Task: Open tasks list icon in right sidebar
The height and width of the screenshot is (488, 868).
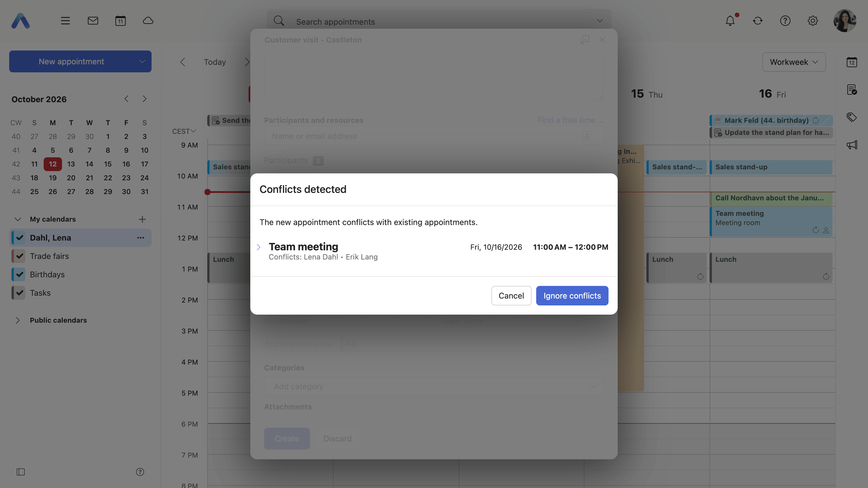Action: 852,90
